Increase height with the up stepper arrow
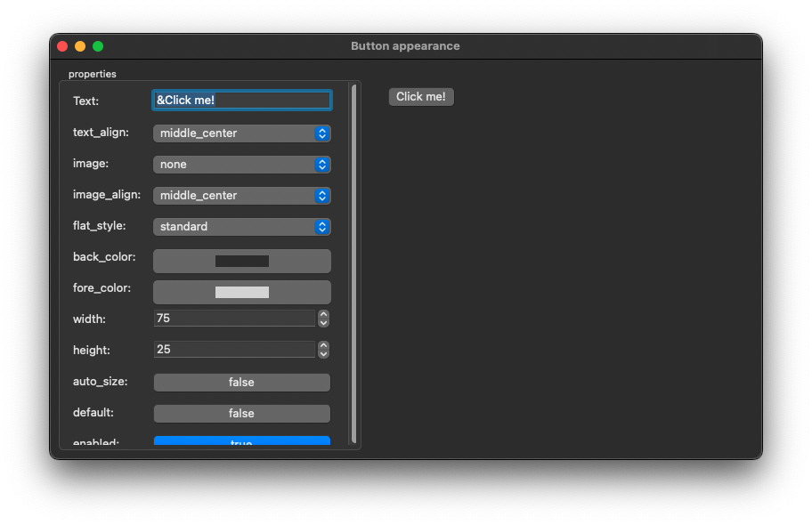Screen dimensions: 812x525 324,346
